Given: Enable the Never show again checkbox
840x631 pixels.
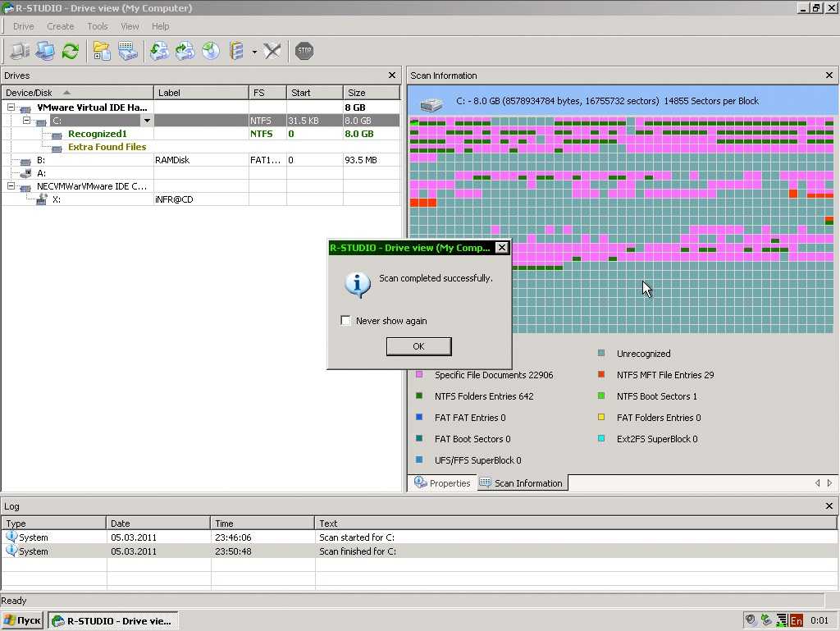Looking at the screenshot, I should [346, 321].
